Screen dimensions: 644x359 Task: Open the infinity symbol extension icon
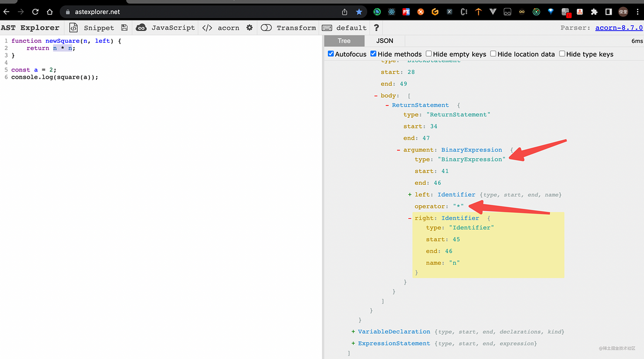click(521, 12)
